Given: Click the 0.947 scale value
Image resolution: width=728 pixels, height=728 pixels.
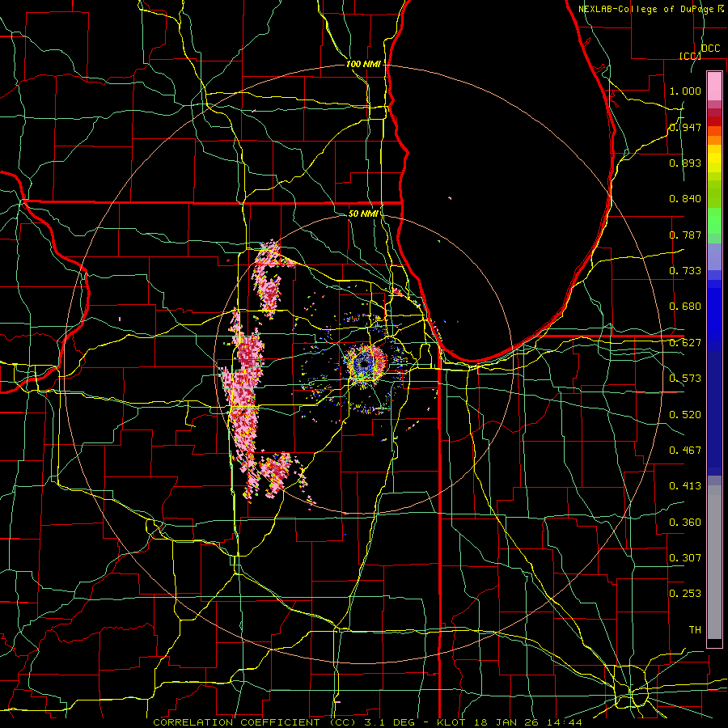Looking at the screenshot, I should 685,127.
